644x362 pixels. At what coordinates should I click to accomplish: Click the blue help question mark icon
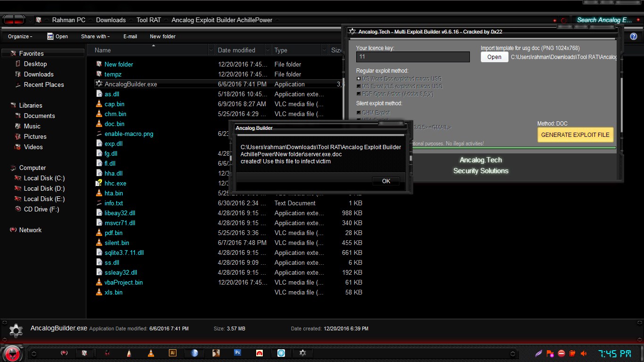634,36
